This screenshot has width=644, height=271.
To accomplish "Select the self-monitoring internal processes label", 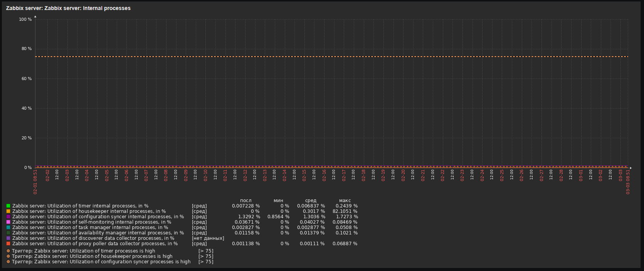I will coord(92,222).
